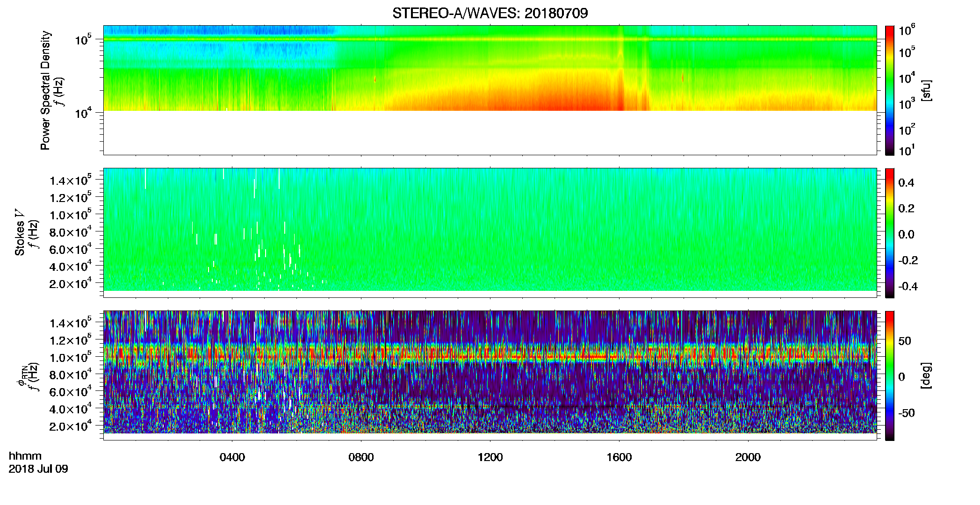Click the [sfu] colorbar unit label

[x=926, y=91]
